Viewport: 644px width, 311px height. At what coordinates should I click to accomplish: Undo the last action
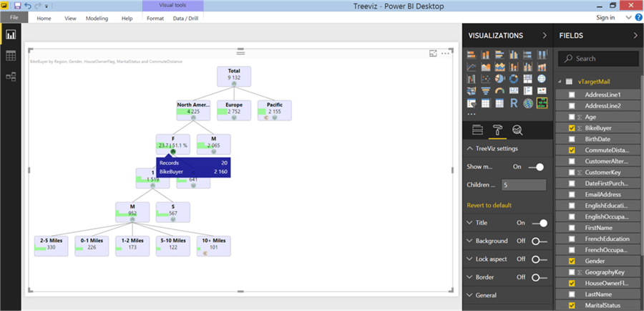pos(28,6)
